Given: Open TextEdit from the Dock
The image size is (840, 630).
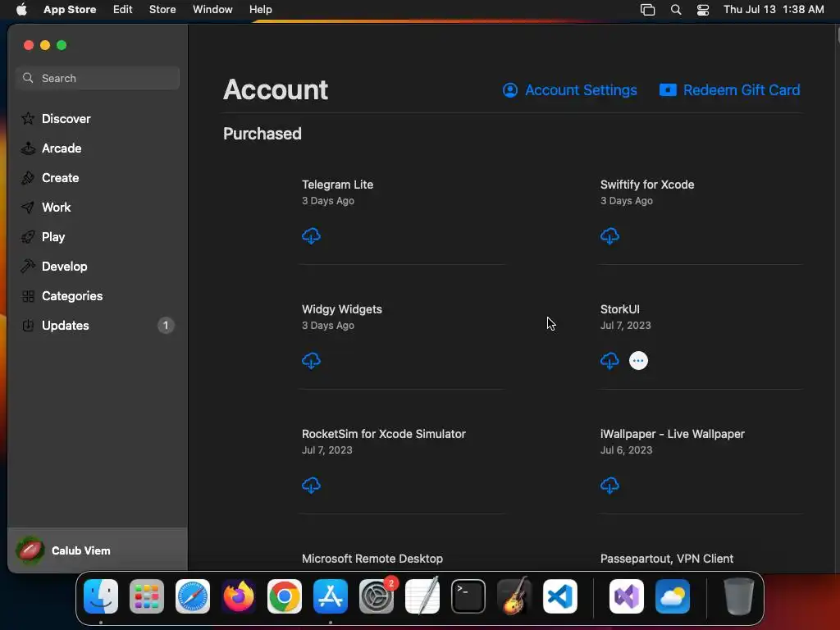Looking at the screenshot, I should pos(422,596).
